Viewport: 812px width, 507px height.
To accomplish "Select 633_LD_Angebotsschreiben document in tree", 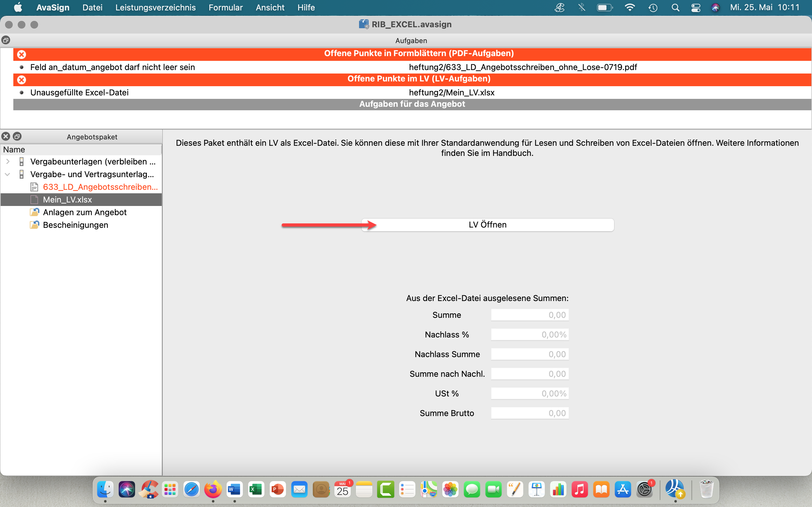I will coord(100,187).
